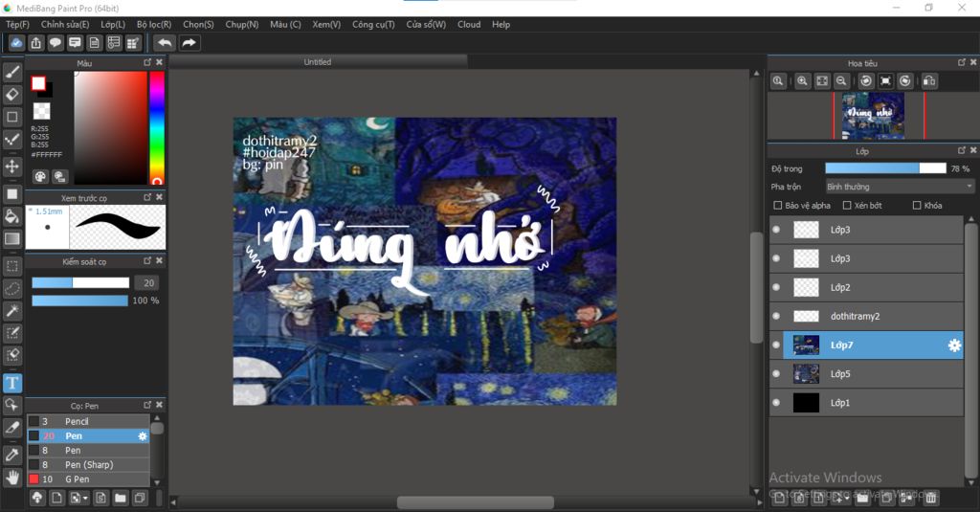Hide the Lớp1 layer

tap(776, 403)
